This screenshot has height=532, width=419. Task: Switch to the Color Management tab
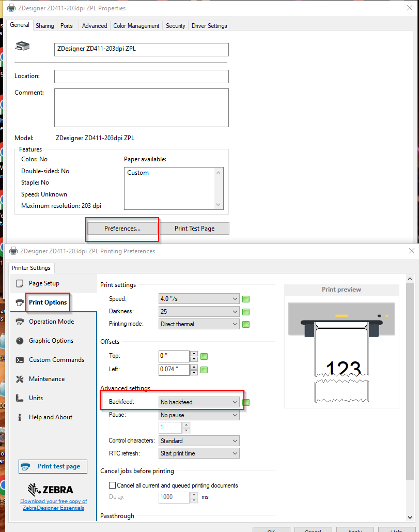(136, 25)
